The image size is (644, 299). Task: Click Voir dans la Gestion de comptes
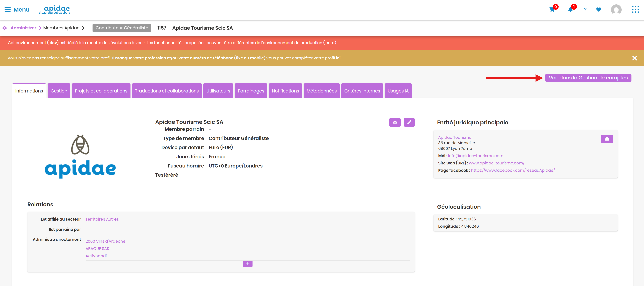[x=588, y=78]
